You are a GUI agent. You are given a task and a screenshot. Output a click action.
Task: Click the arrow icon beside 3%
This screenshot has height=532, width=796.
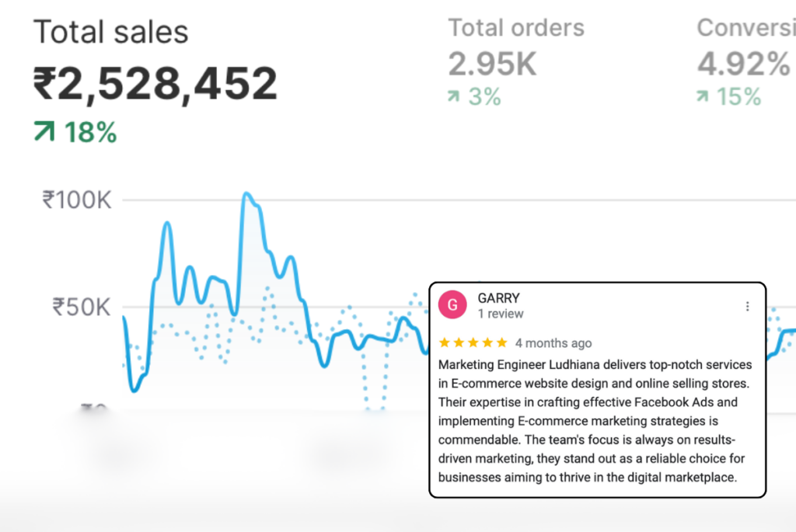(454, 97)
